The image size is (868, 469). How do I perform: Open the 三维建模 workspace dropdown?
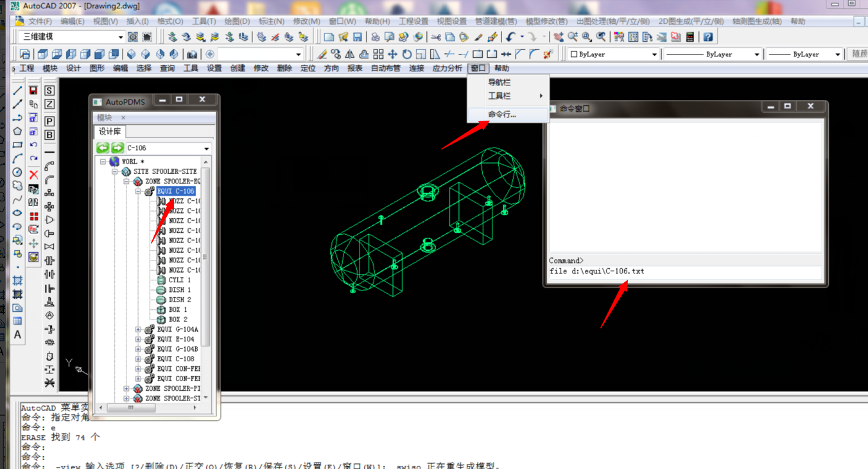pyautogui.click(x=120, y=37)
